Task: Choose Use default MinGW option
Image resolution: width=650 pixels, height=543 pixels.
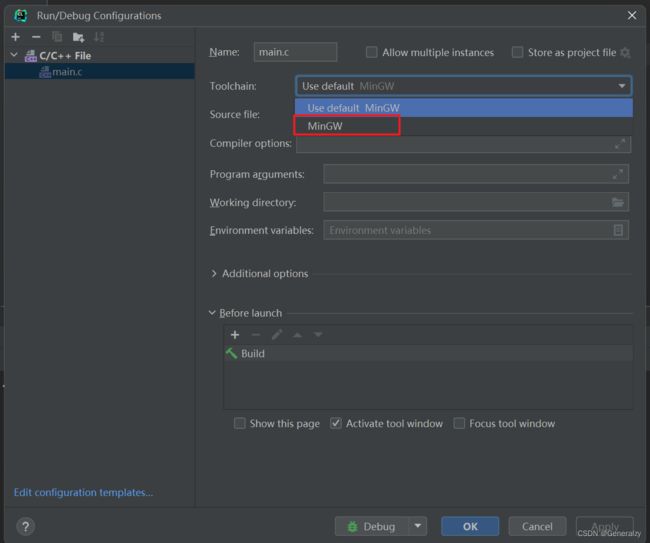Action: (x=464, y=108)
